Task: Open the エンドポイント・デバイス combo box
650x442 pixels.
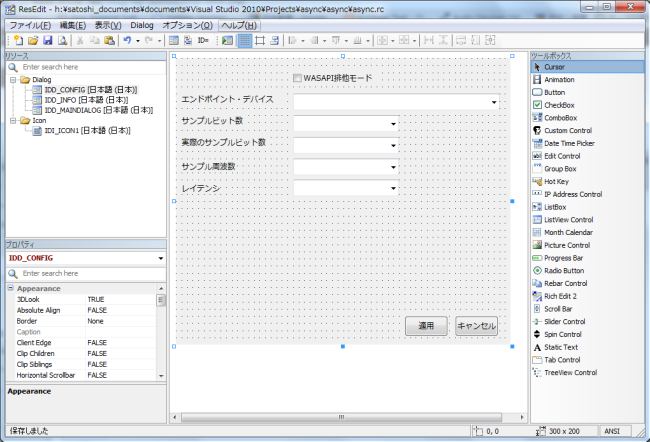Action: click(494, 101)
